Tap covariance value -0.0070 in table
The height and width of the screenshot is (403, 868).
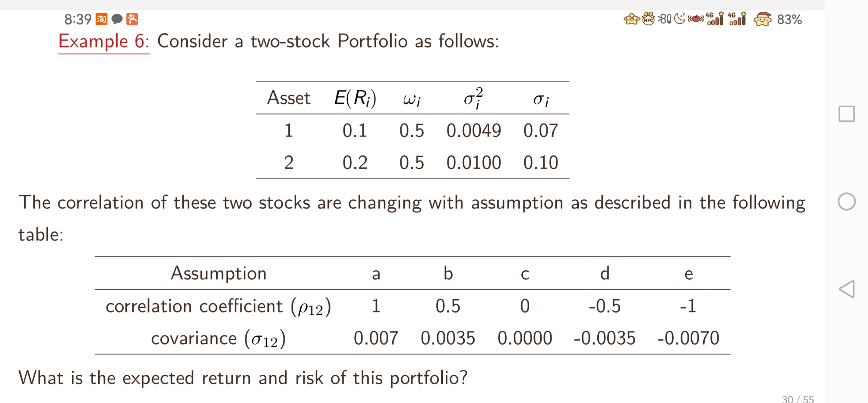tap(688, 338)
